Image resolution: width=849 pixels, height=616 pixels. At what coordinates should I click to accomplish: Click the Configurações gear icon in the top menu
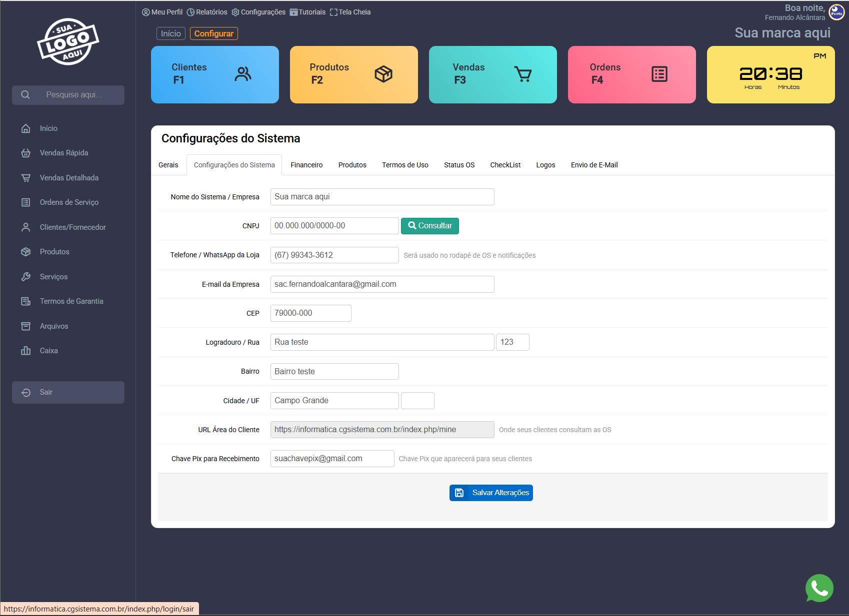coord(235,12)
